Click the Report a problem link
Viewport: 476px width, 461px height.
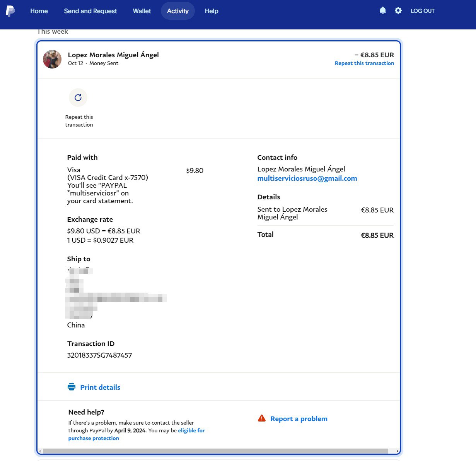(299, 419)
